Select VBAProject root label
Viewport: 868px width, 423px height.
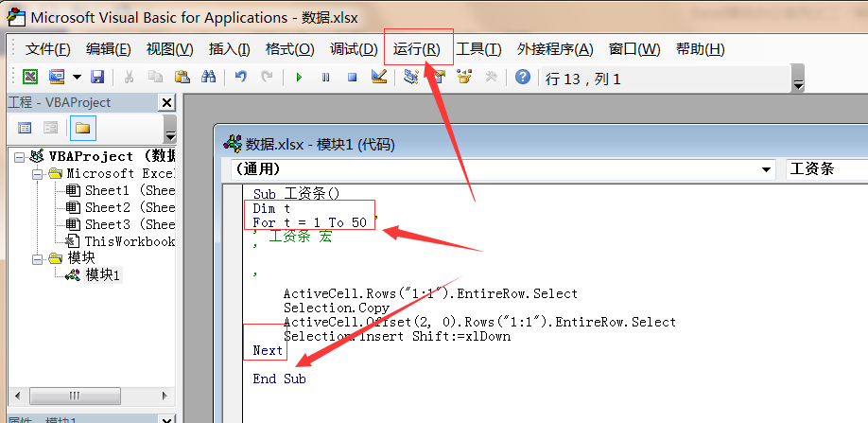point(113,157)
